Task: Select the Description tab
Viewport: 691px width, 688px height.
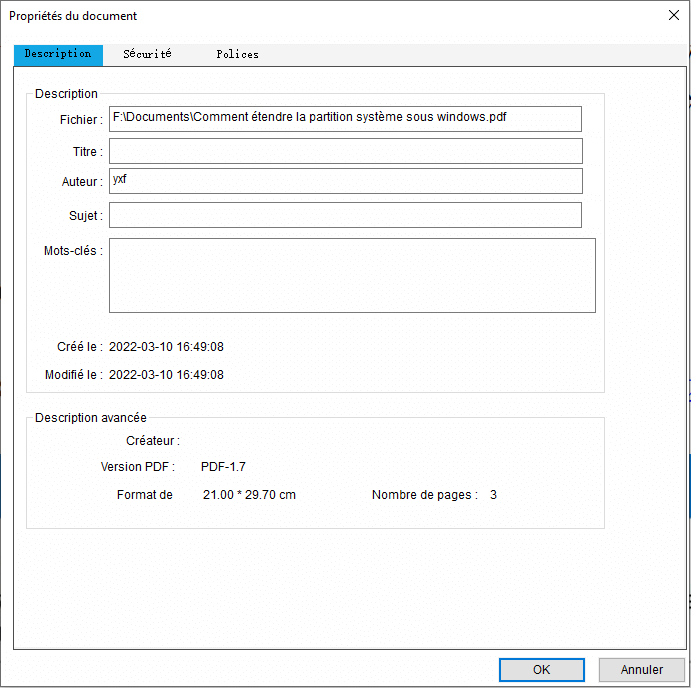Action: pyautogui.click(x=58, y=54)
